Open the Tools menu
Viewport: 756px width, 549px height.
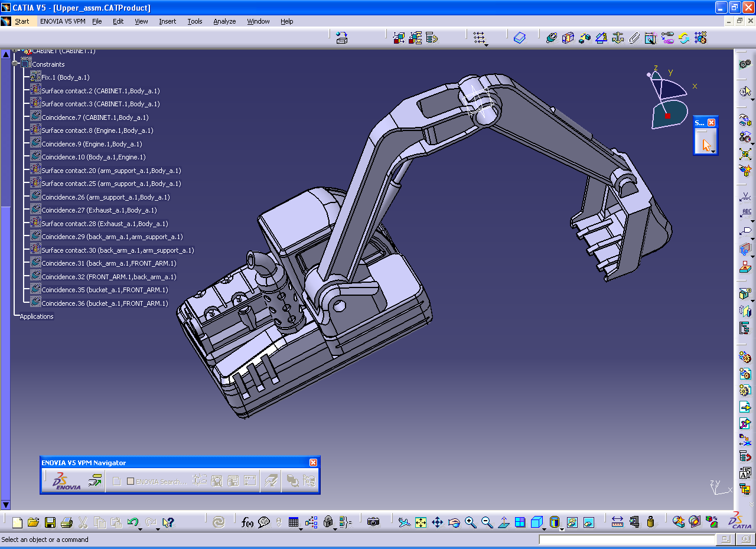(195, 21)
